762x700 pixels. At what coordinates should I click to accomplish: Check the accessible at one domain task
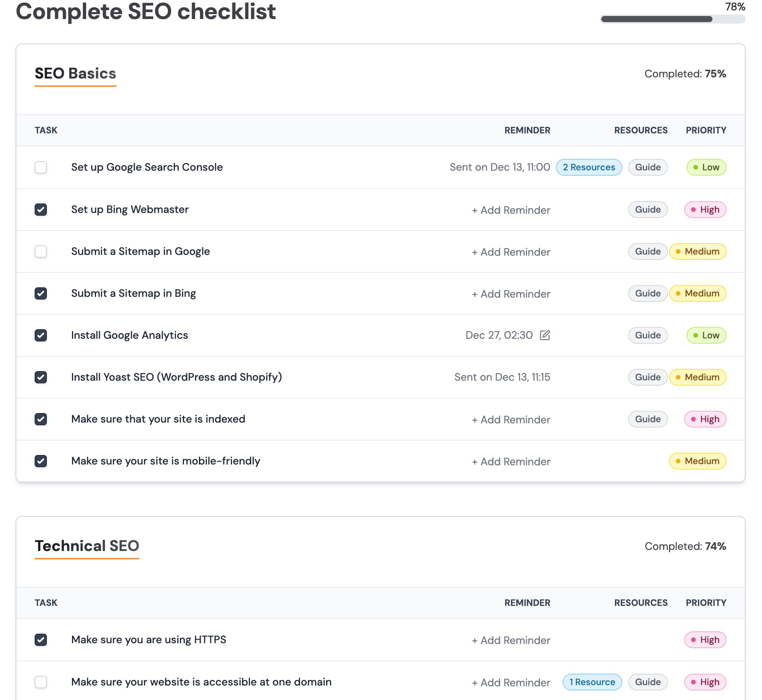[41, 682]
